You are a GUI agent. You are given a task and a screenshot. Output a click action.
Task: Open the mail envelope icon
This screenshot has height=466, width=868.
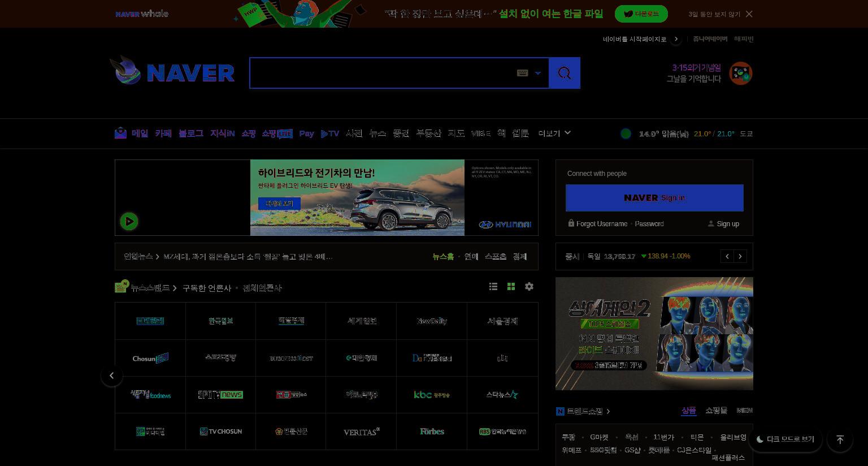coord(120,133)
